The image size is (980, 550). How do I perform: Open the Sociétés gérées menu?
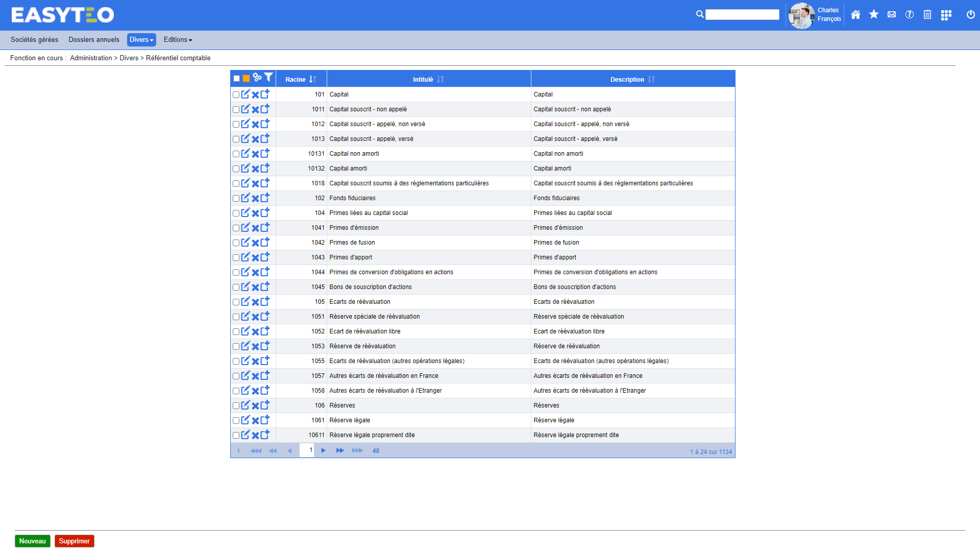[x=34, y=40]
